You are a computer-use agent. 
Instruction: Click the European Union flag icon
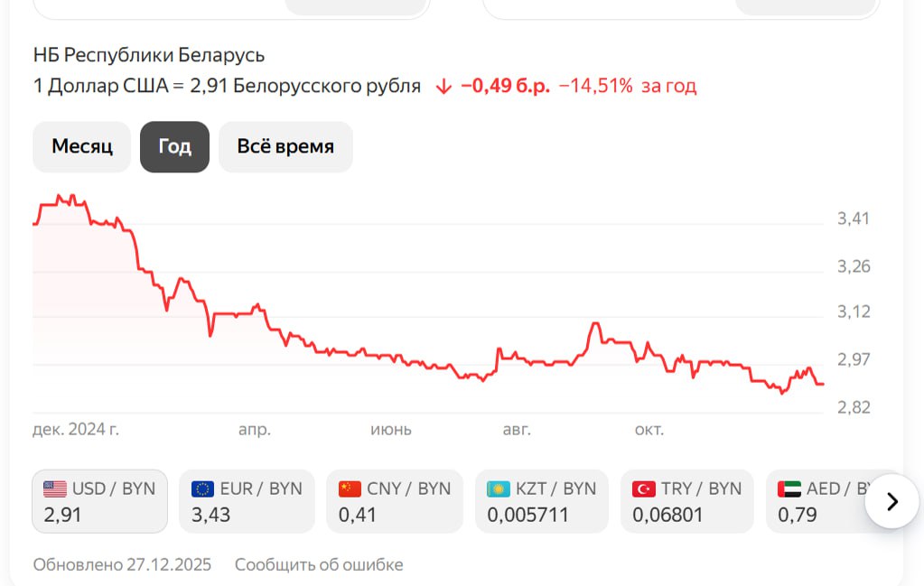click(202, 489)
